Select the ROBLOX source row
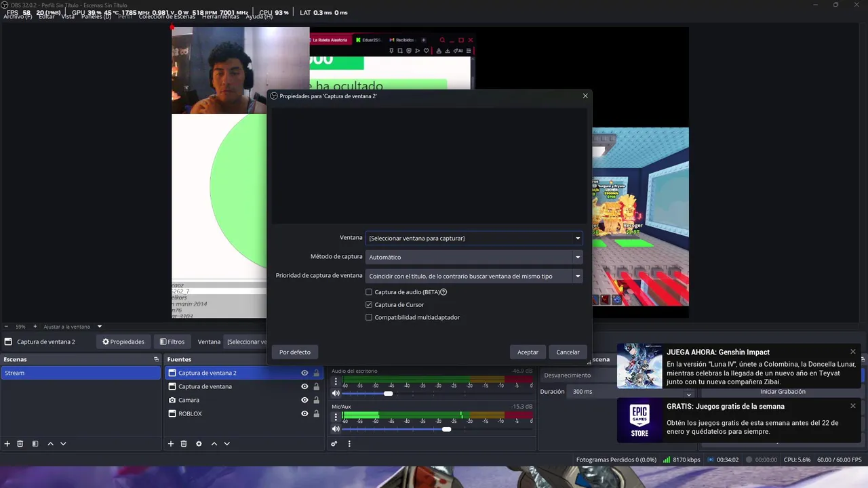The width and height of the screenshot is (868, 488). (244, 413)
